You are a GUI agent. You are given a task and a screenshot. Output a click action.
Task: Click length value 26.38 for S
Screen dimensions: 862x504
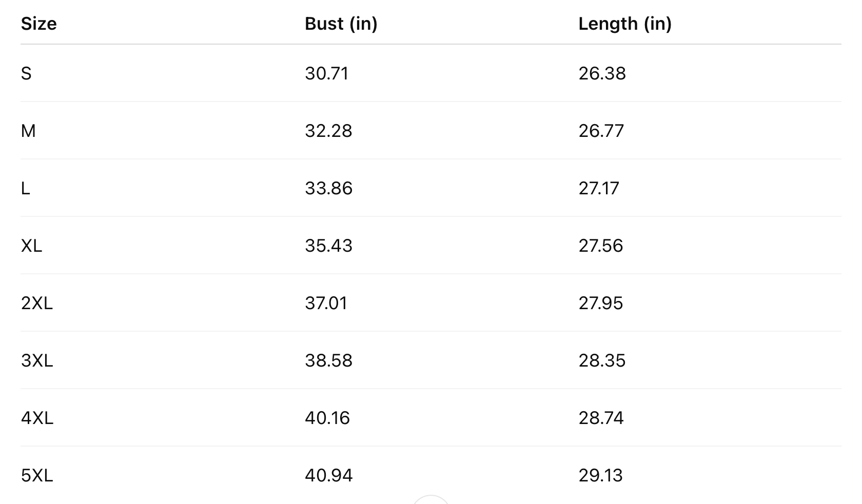(602, 74)
